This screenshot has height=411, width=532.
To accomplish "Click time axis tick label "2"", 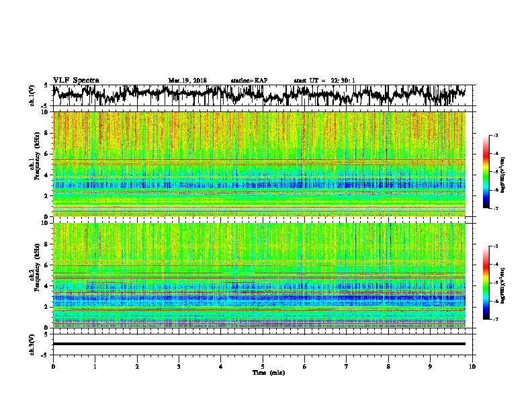I will [x=137, y=367].
